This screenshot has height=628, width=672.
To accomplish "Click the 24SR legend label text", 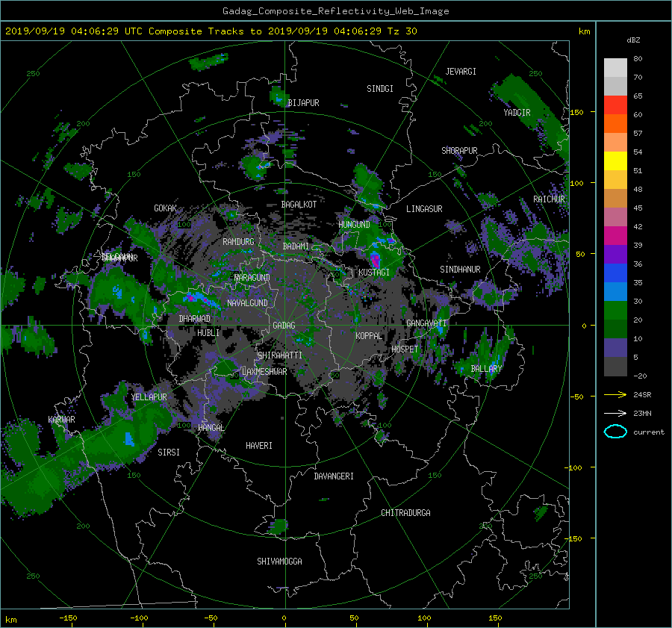I will tap(642, 395).
